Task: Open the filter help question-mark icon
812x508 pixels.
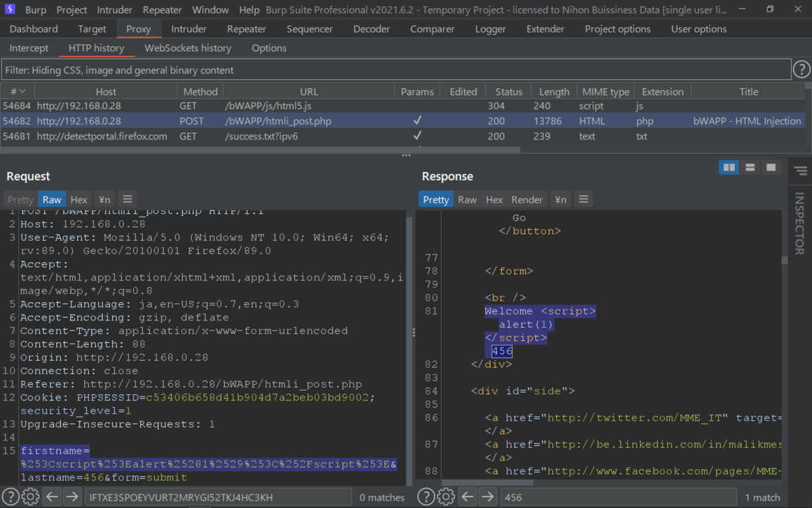Action: [801, 70]
